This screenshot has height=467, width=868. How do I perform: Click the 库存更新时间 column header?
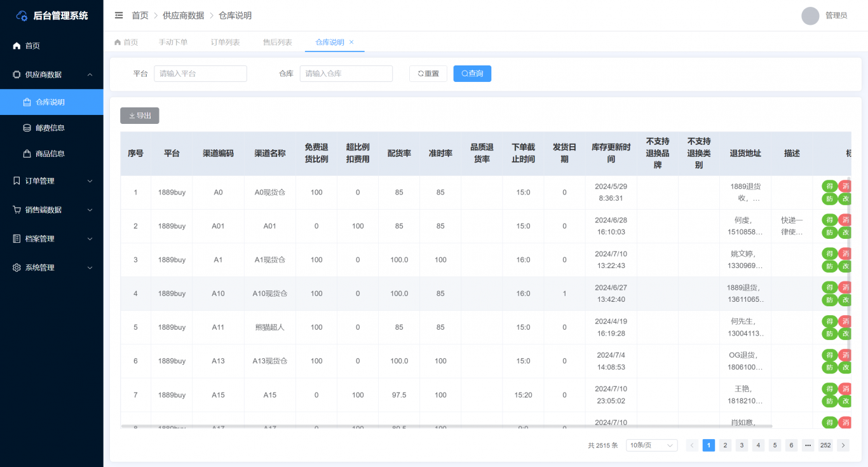click(x=611, y=154)
